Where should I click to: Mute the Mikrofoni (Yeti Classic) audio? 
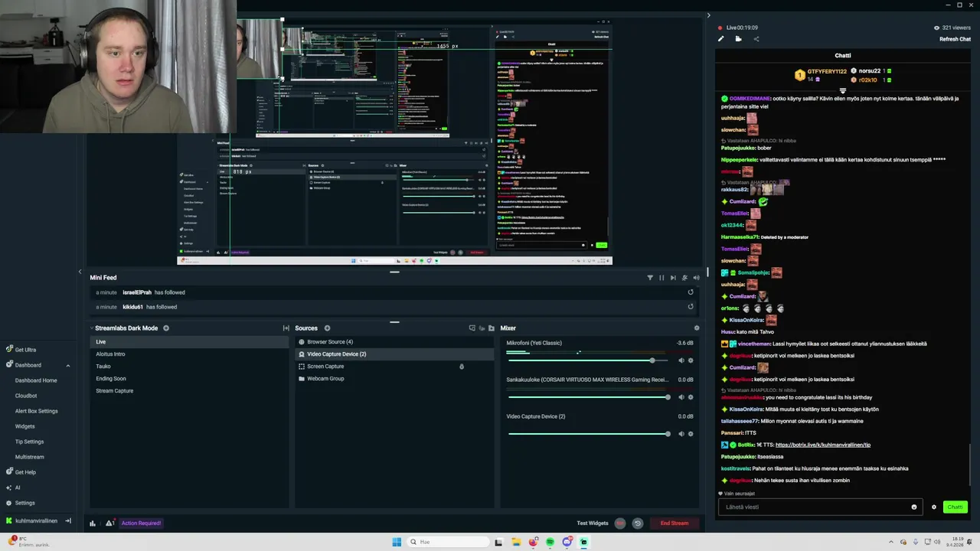click(681, 360)
